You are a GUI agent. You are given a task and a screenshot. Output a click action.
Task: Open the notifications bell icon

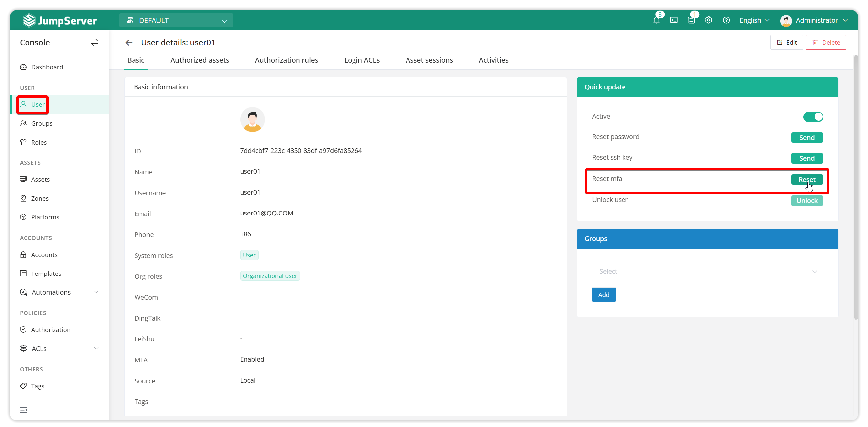pyautogui.click(x=656, y=20)
